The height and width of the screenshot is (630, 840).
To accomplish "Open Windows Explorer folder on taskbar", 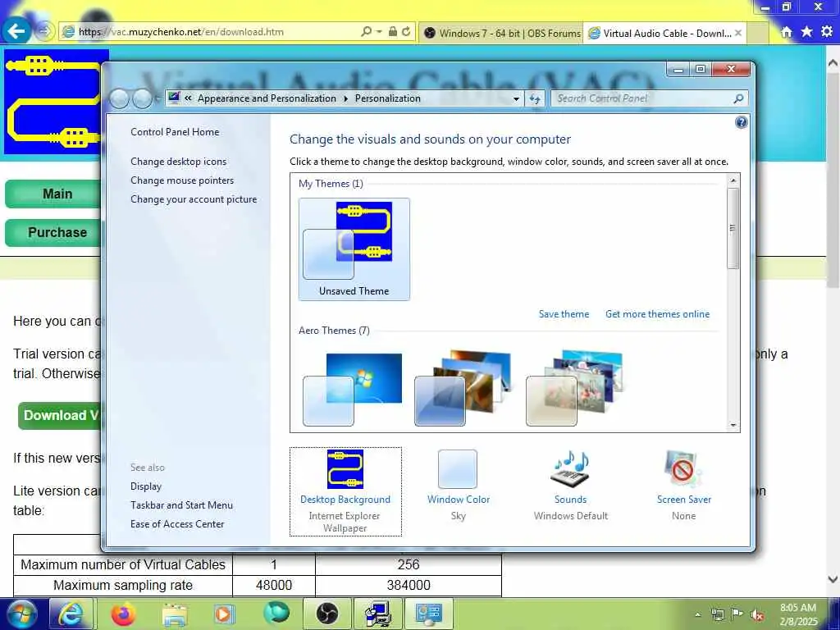I will tap(175, 614).
